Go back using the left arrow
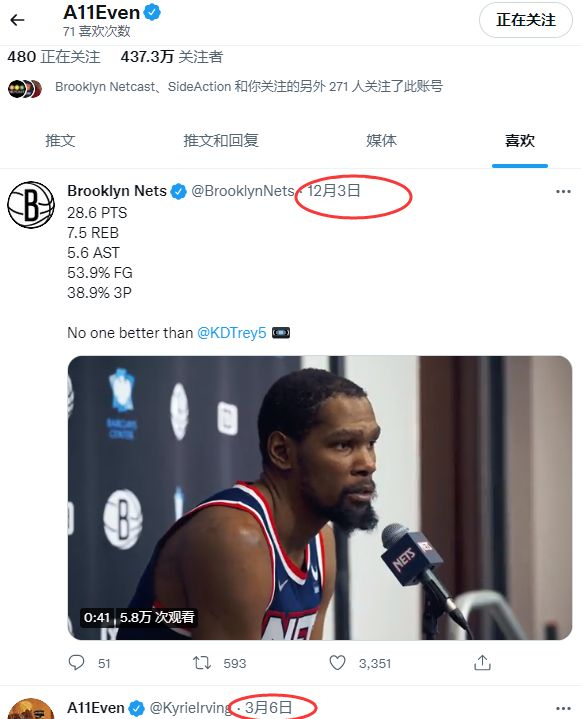581x719 pixels. tap(17, 20)
